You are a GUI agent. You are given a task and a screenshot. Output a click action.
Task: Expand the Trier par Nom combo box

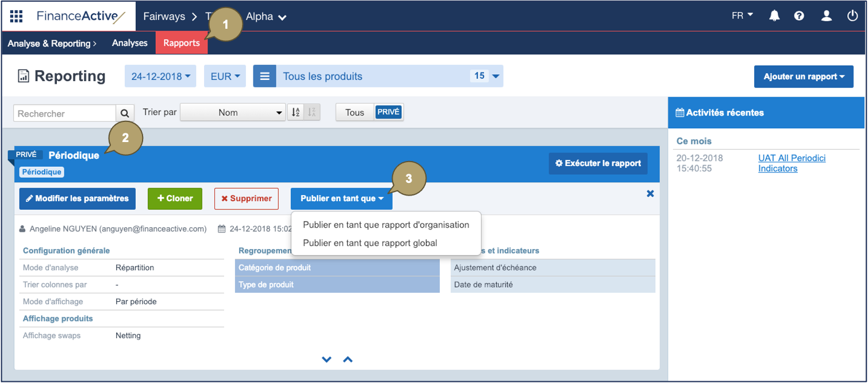[x=233, y=113]
